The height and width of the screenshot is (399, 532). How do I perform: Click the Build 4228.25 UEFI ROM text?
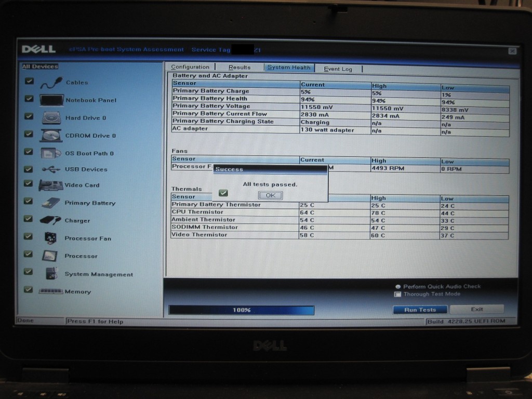coord(466,321)
